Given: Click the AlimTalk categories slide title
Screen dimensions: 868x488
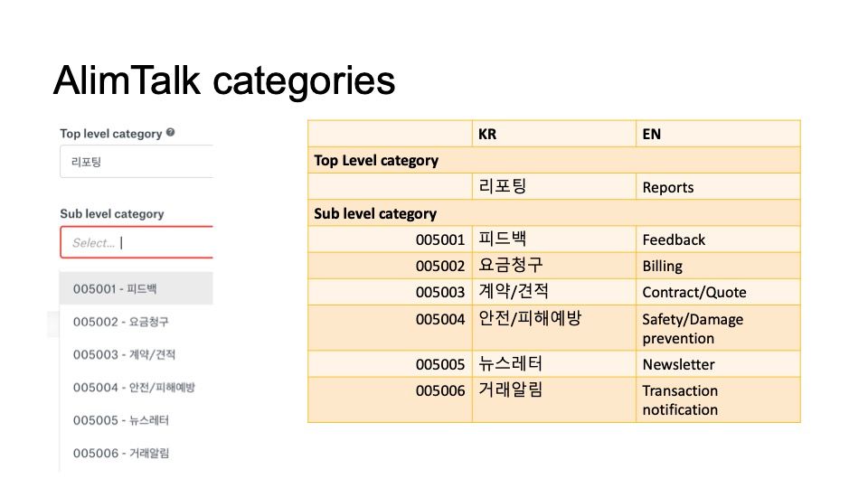Looking at the screenshot, I should (224, 80).
